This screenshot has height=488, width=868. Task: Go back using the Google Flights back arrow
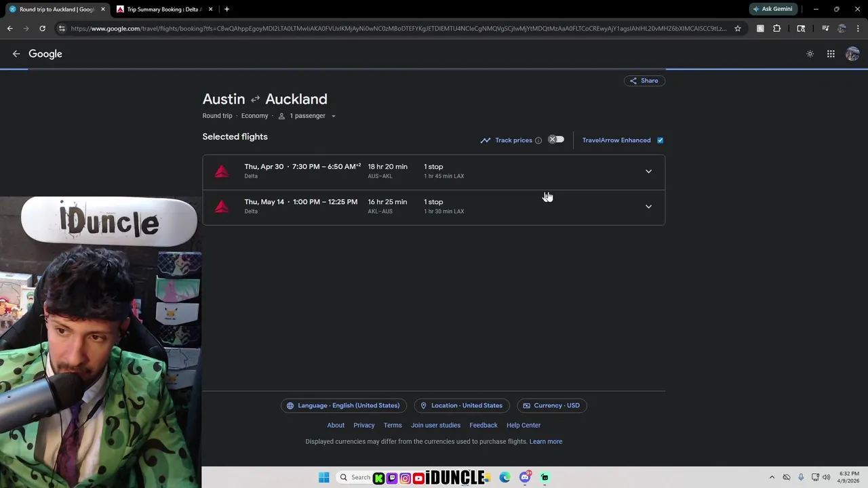click(x=16, y=54)
